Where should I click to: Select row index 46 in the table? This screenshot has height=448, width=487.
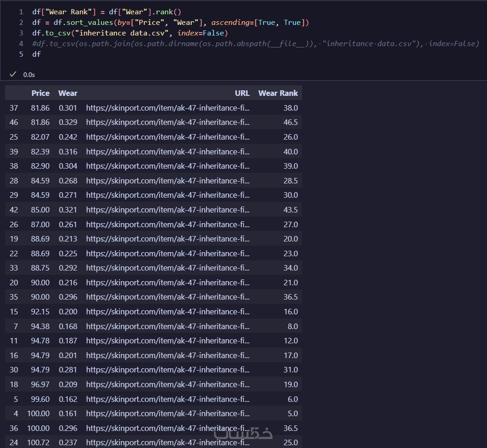(x=14, y=123)
